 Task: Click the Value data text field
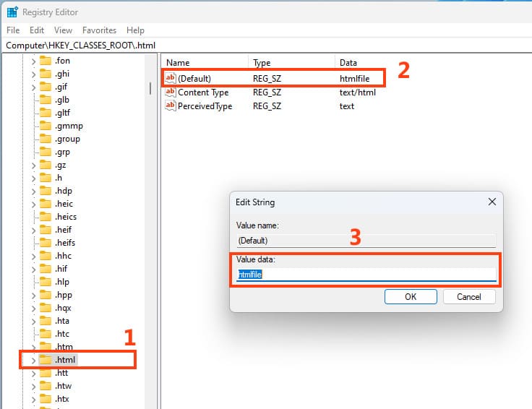366,275
